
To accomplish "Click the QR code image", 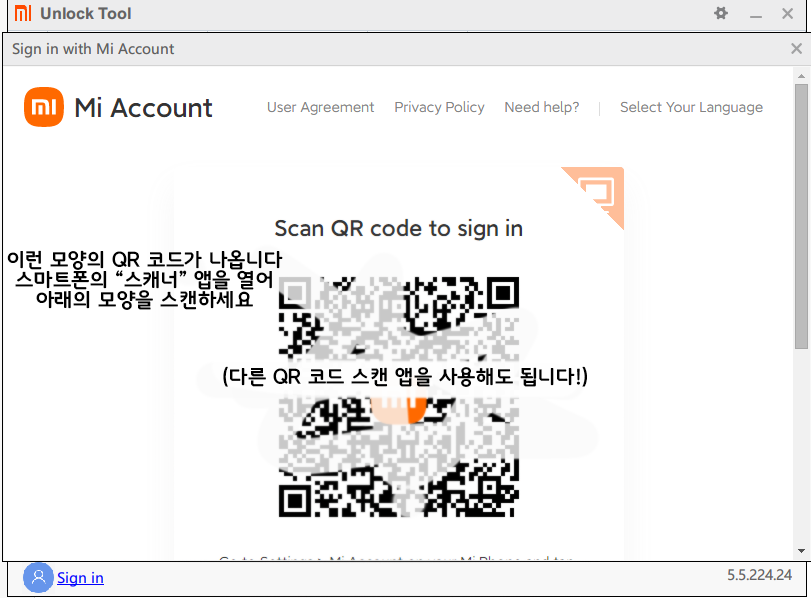I will [399, 397].
